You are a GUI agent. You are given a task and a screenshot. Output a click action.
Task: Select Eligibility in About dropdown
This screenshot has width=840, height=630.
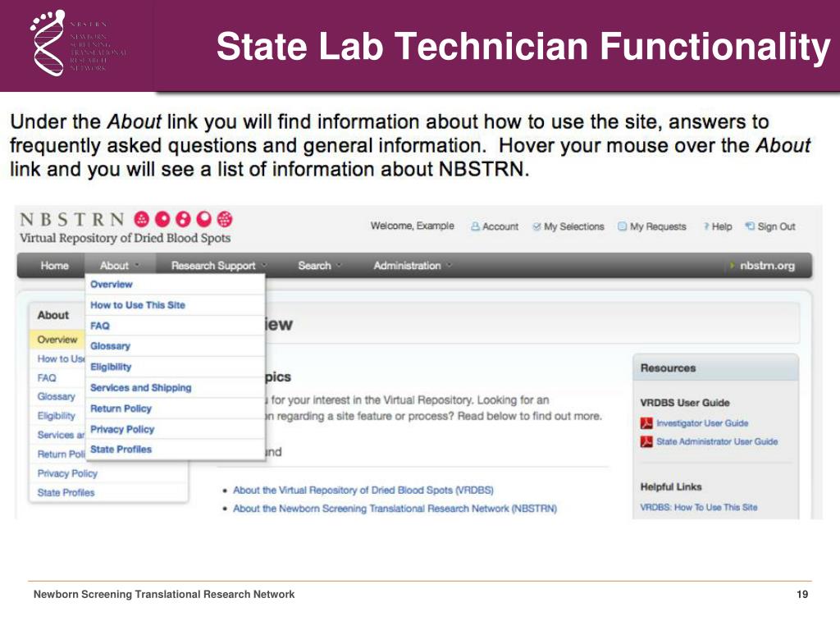tap(176, 367)
